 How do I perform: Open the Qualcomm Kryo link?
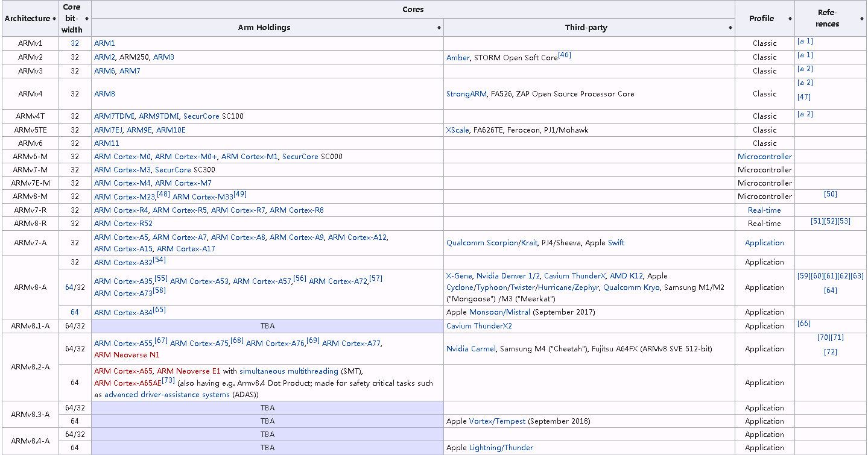point(632,287)
